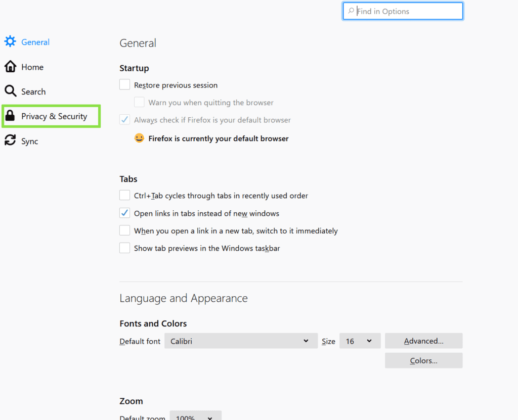Switch to the Sync settings label
The width and height of the screenshot is (518, 420).
(29, 142)
